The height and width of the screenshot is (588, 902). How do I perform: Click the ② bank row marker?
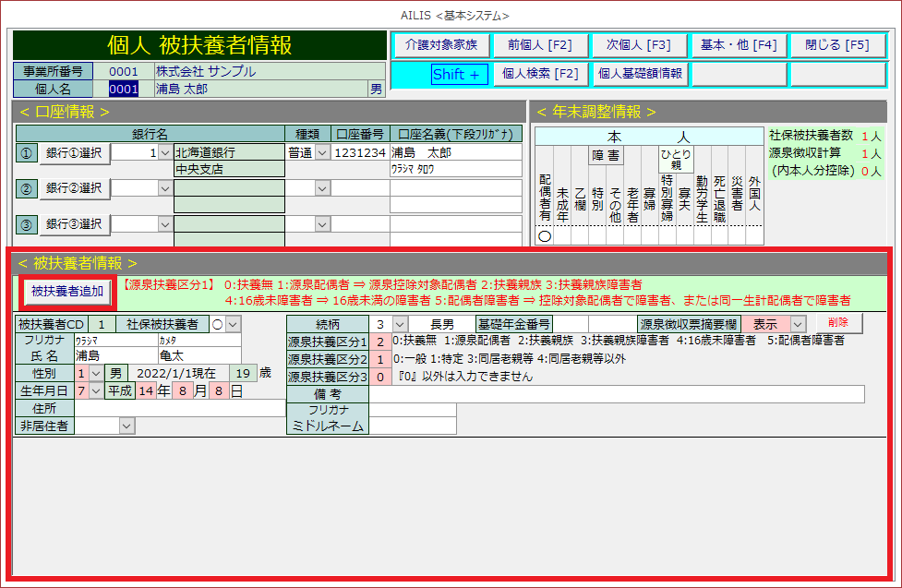pyautogui.click(x=27, y=188)
